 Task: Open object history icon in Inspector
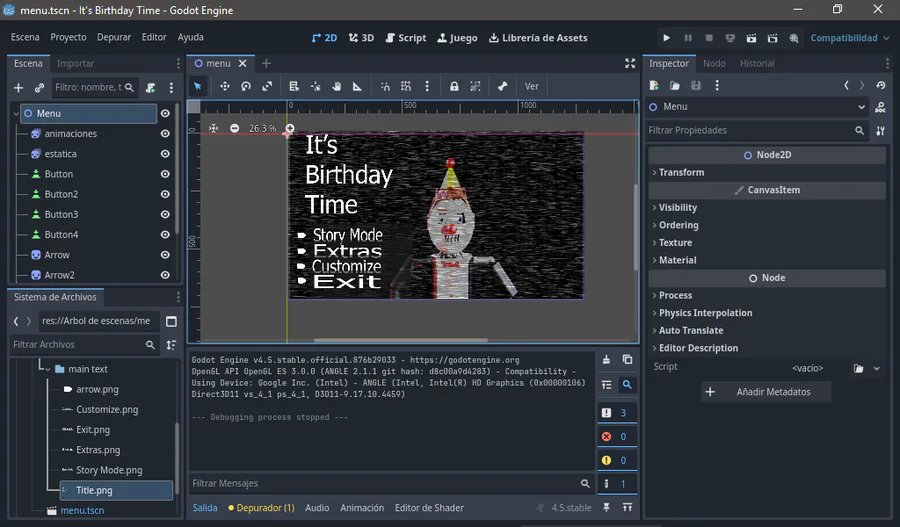[880, 86]
